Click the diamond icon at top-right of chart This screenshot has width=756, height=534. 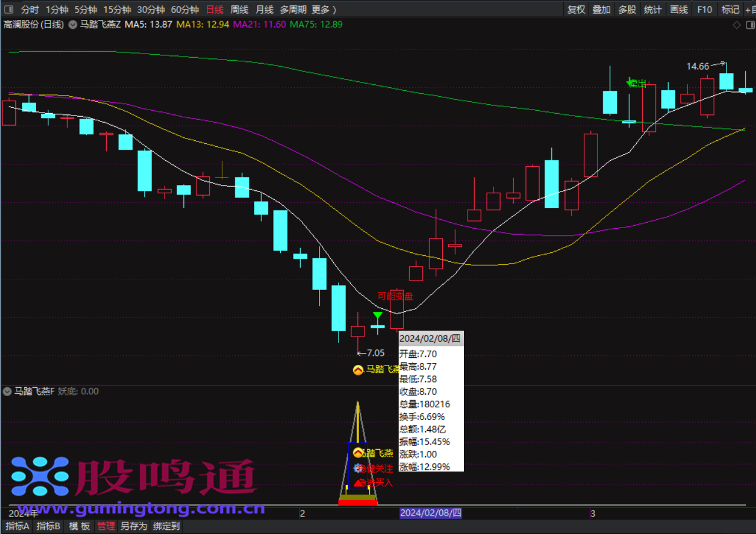point(736,25)
